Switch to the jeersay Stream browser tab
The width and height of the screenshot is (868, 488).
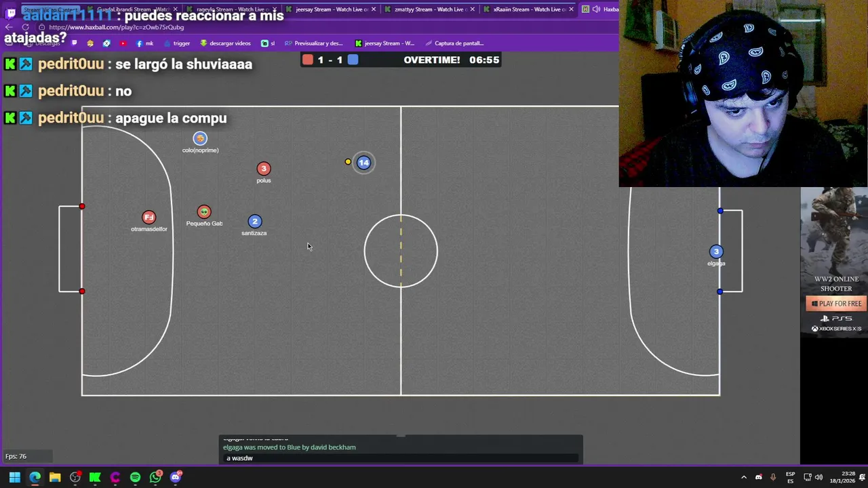pyautogui.click(x=331, y=9)
